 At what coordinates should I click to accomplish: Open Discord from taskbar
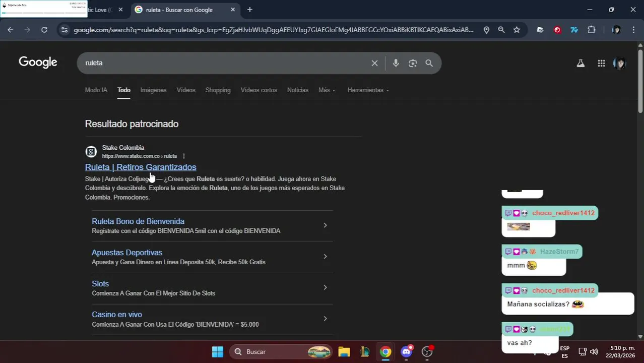click(x=407, y=351)
